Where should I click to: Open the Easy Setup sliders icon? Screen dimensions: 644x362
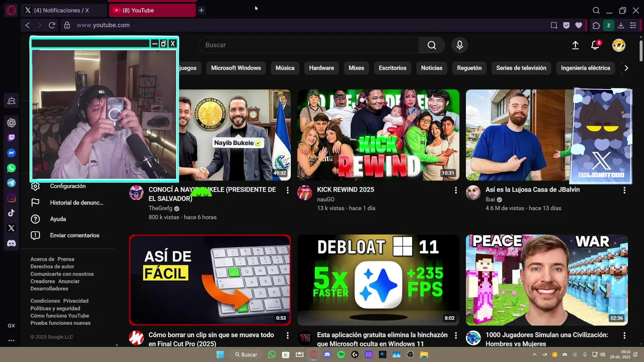point(633,25)
